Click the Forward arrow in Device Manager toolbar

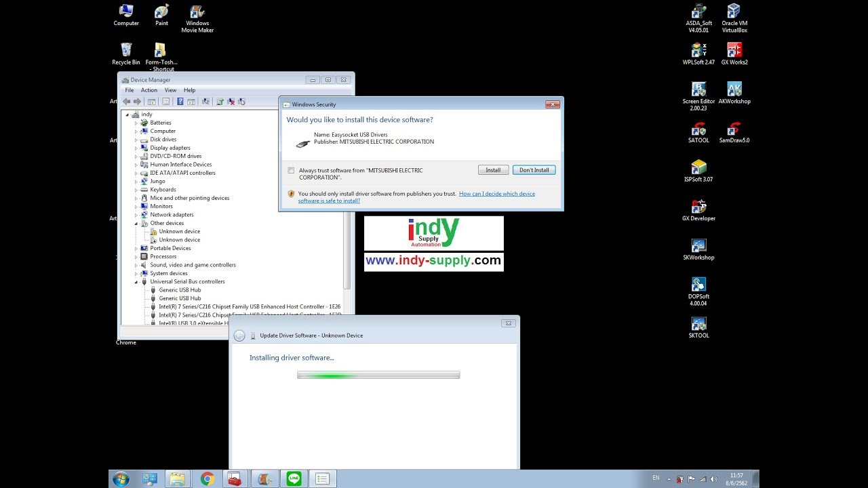click(x=137, y=102)
